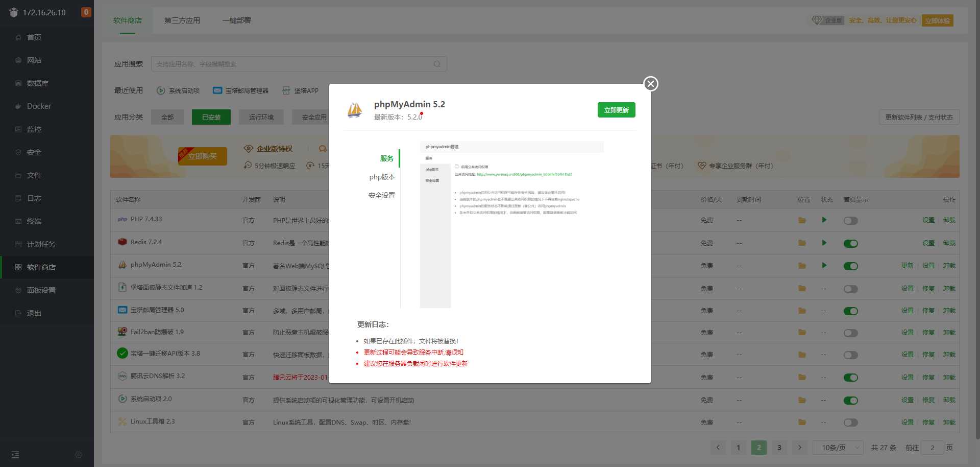Click the go-to page number field
The image size is (980, 467).
click(x=933, y=448)
